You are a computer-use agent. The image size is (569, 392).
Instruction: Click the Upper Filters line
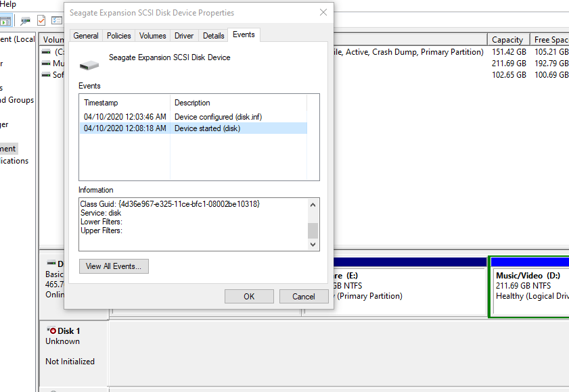[x=101, y=230]
